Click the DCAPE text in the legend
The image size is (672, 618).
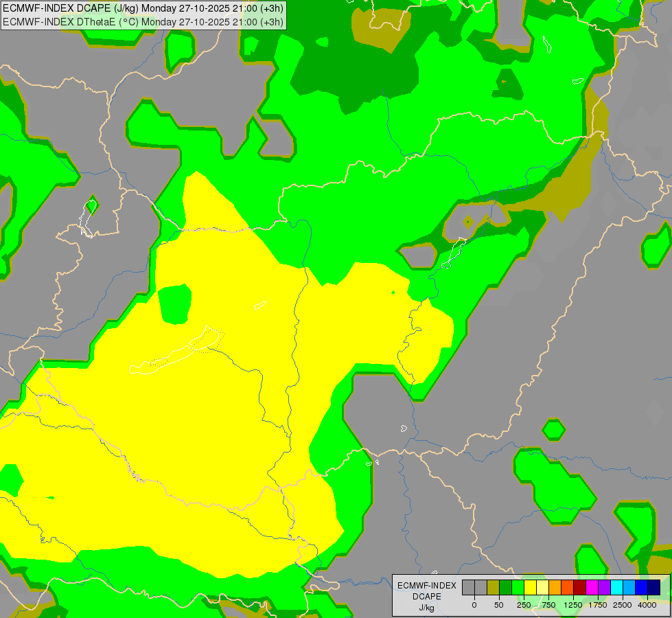point(427,597)
